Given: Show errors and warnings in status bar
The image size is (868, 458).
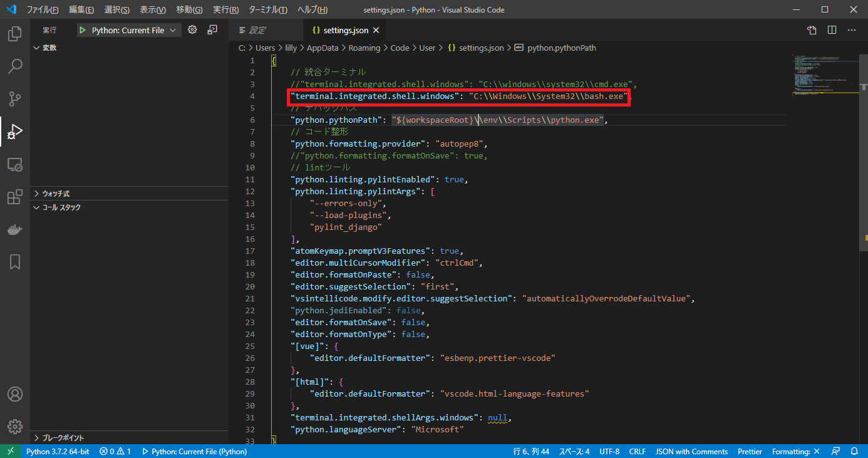Looking at the screenshot, I should pyautogui.click(x=115, y=451).
